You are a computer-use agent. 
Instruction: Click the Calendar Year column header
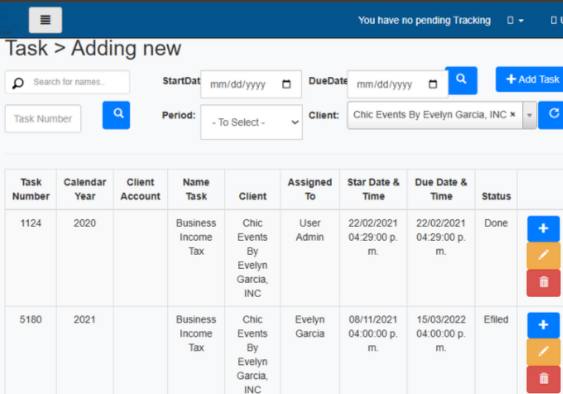85,189
